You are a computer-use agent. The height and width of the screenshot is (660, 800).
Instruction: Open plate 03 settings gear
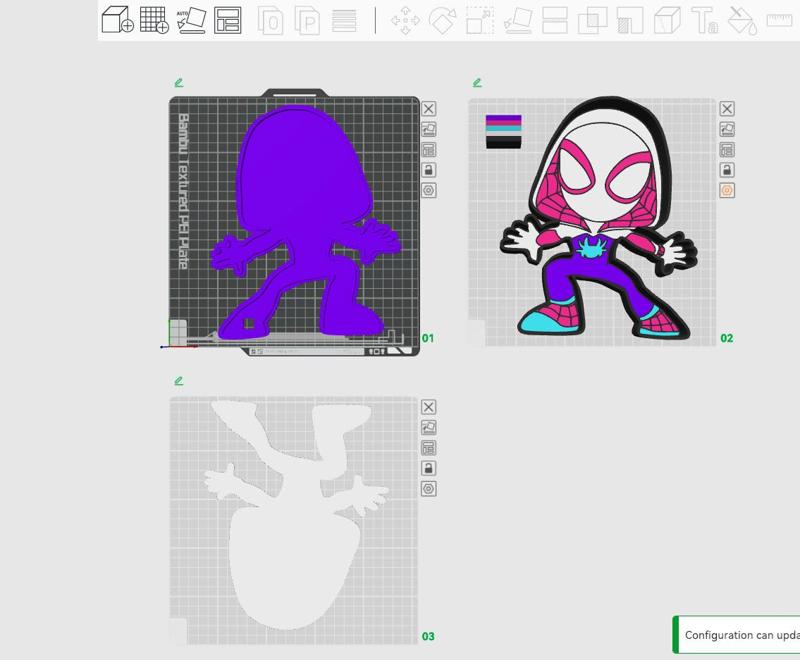coord(429,489)
